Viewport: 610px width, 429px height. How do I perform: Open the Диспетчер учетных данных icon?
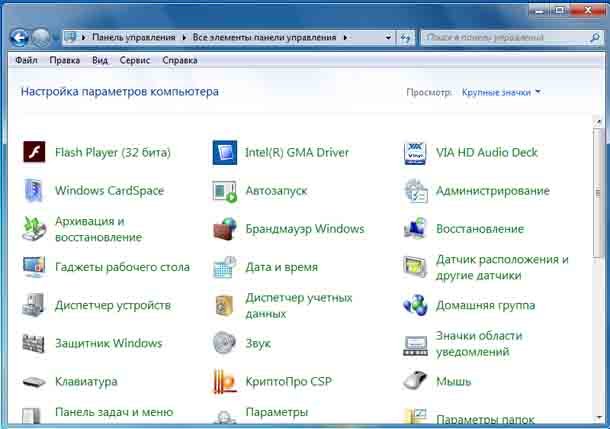[x=224, y=305]
